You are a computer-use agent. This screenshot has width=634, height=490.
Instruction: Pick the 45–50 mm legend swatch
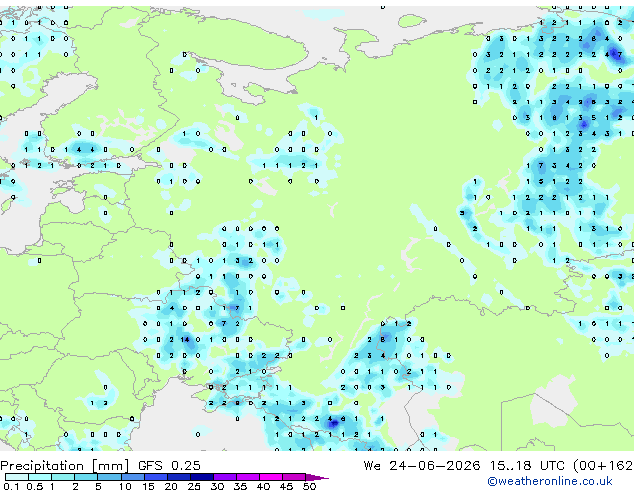pyautogui.click(x=294, y=477)
